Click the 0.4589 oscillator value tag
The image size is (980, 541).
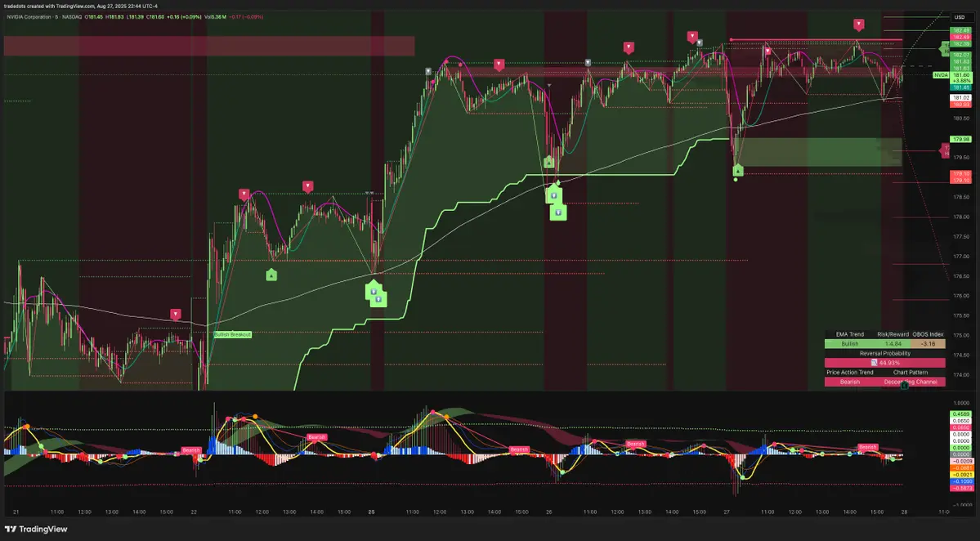pos(961,414)
